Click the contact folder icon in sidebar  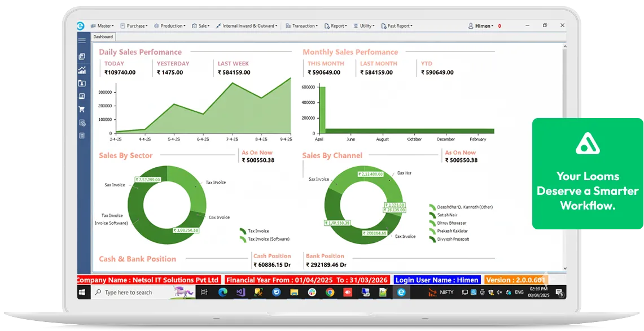click(82, 84)
